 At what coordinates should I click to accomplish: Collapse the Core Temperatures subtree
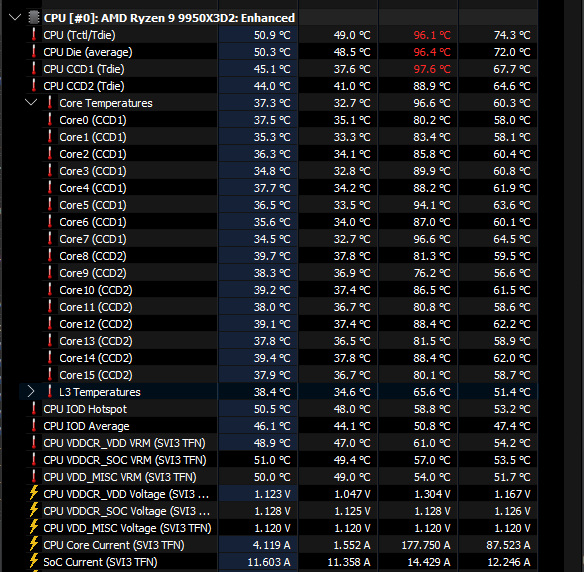pos(31,102)
